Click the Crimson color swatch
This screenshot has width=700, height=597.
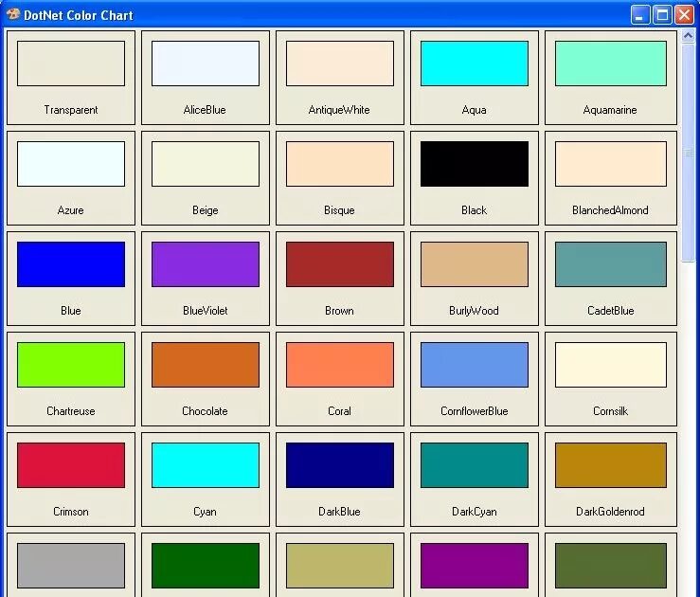point(71,465)
